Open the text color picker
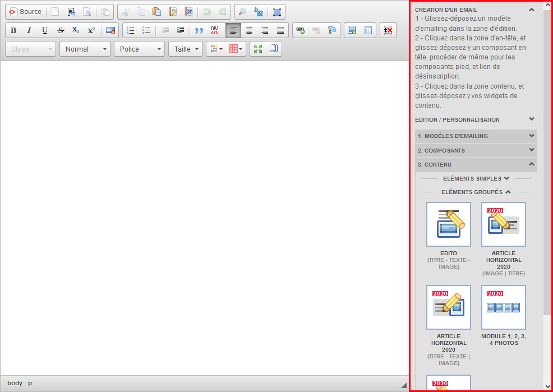 tap(216, 49)
